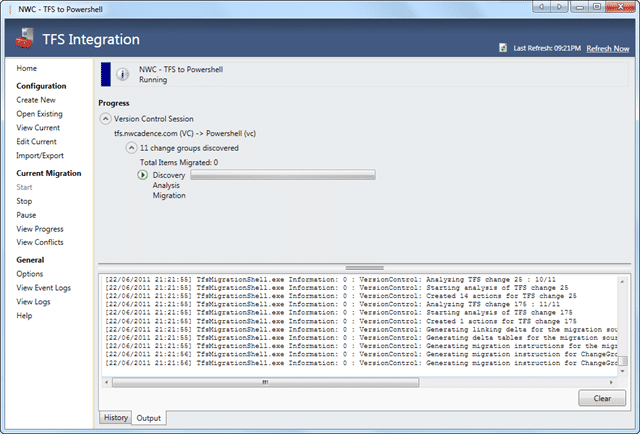
Task: Open Import/Export option
Action: [x=40, y=156]
